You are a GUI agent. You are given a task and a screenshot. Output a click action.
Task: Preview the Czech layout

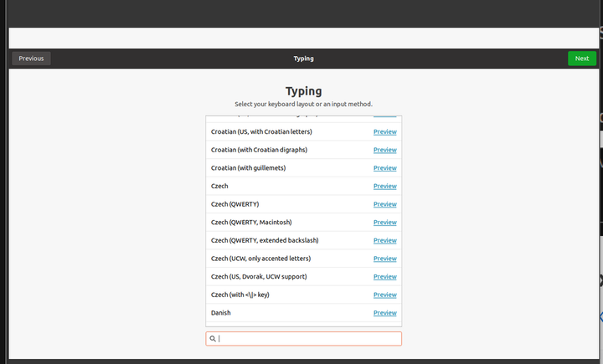[x=384, y=187]
